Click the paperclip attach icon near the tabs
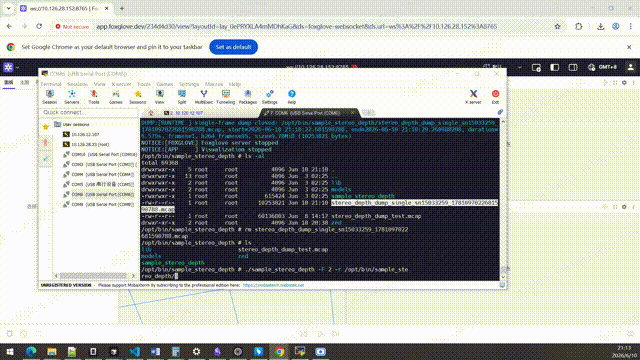 pyautogui.click(x=500, y=112)
